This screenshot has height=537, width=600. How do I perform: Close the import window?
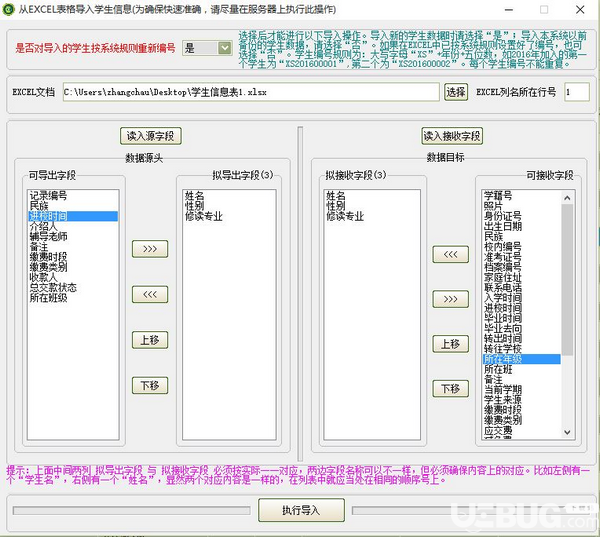580,10
